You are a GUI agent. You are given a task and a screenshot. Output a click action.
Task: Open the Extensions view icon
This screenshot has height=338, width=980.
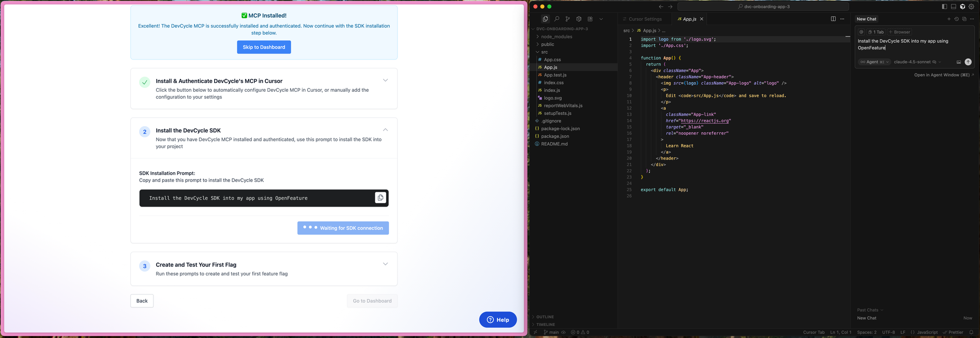tap(590, 19)
